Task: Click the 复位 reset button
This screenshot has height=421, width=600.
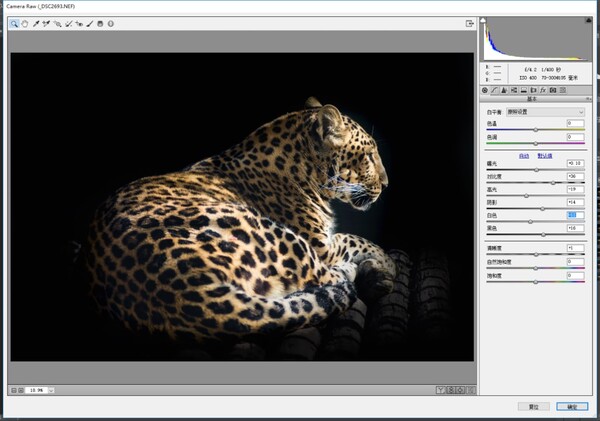Action: (x=534, y=407)
